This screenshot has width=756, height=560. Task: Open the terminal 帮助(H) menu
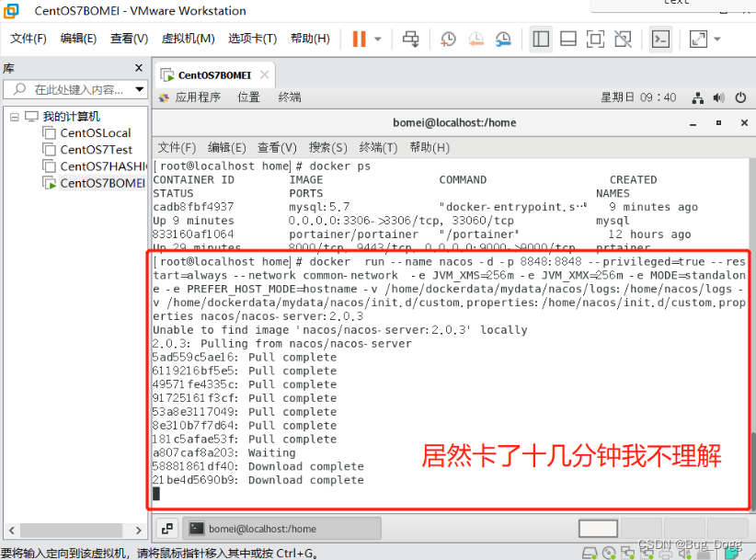pos(430,147)
